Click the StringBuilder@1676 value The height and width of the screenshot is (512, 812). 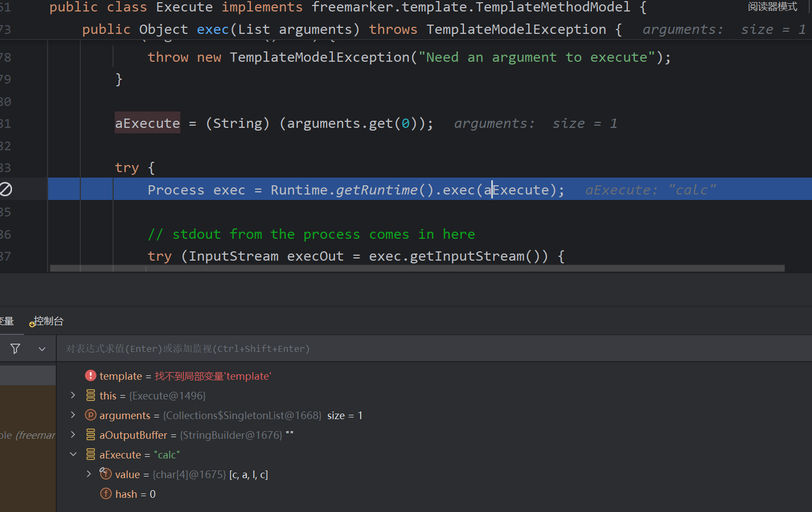coord(231,435)
